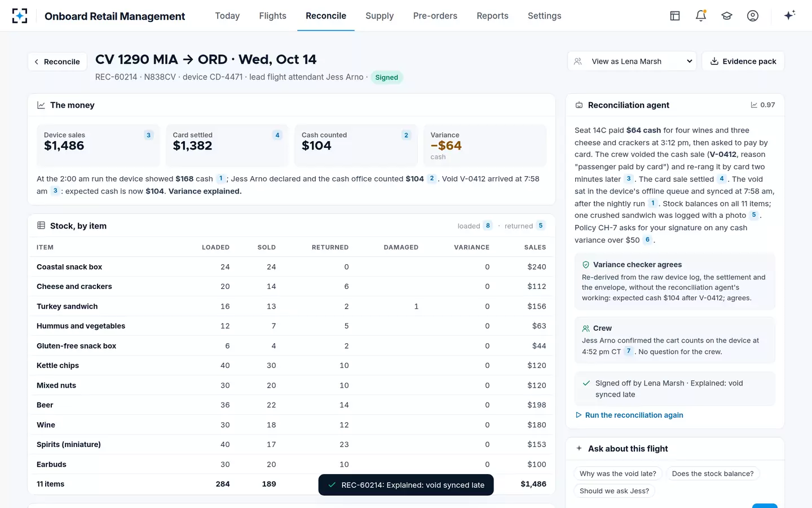Select the Pre-orders tab
The height and width of the screenshot is (508, 812).
435,16
